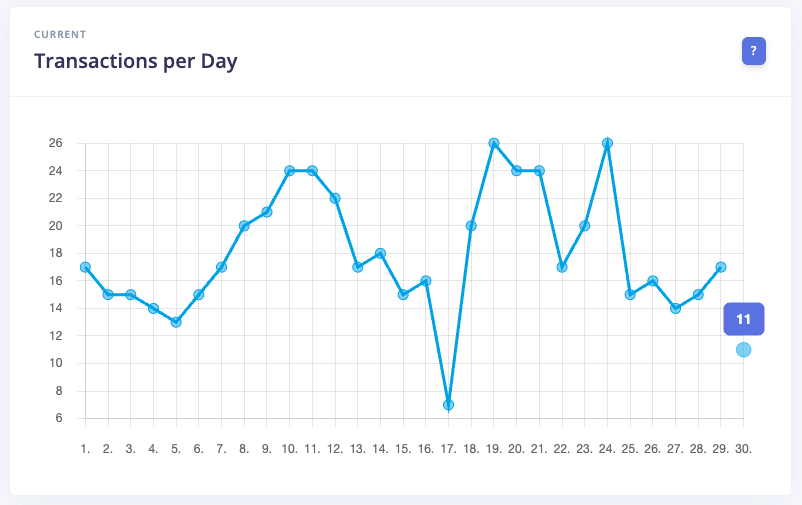Select the day 22 data point
The width and height of the screenshot is (802, 505).
562,267
